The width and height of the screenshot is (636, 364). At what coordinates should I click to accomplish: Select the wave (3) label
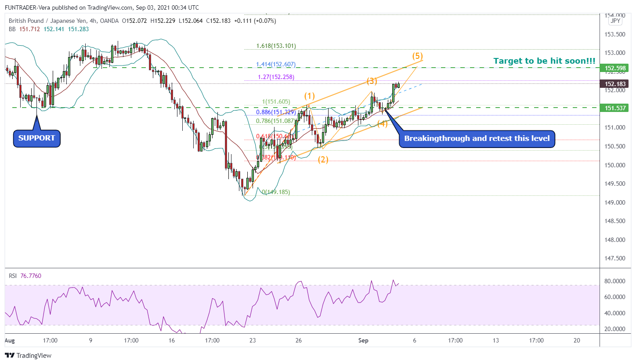[372, 81]
